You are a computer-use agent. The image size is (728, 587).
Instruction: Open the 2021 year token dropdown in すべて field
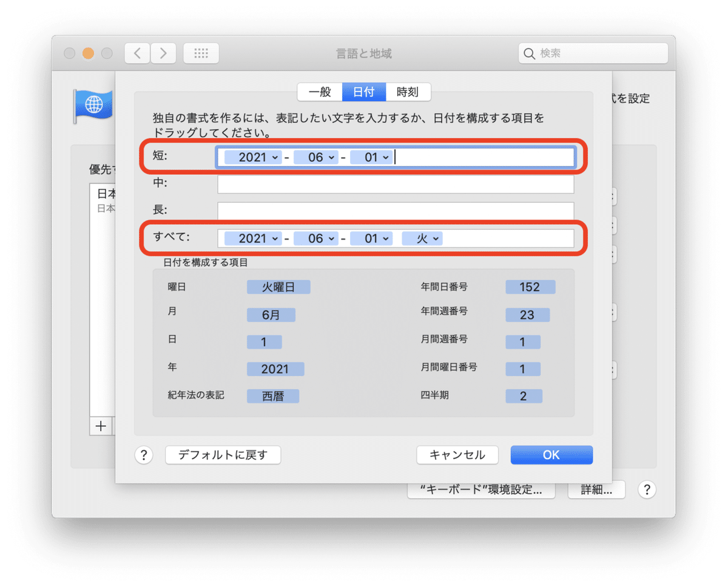[x=253, y=238]
